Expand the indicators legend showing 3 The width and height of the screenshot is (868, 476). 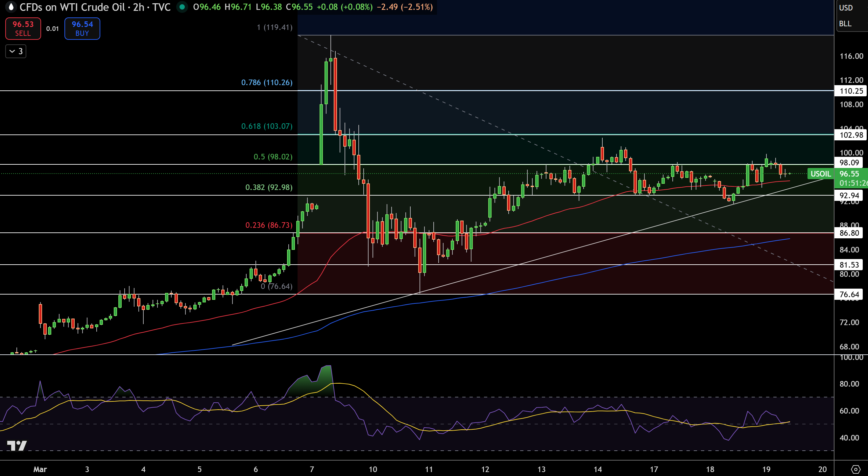pos(16,51)
